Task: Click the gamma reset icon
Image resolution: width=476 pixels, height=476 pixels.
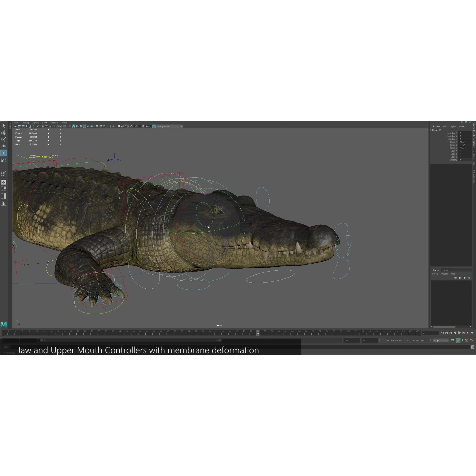Action: point(143,126)
